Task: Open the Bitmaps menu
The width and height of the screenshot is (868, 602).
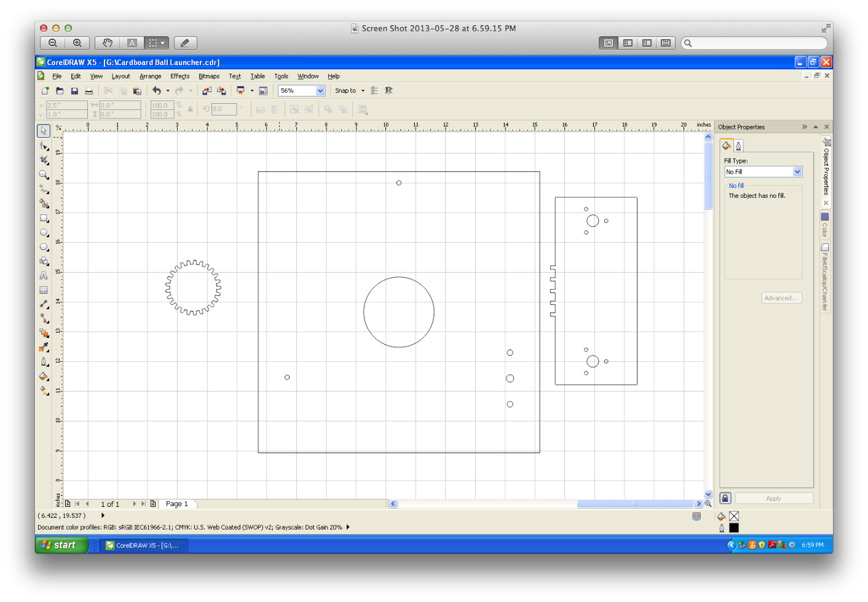Action: pyautogui.click(x=209, y=76)
